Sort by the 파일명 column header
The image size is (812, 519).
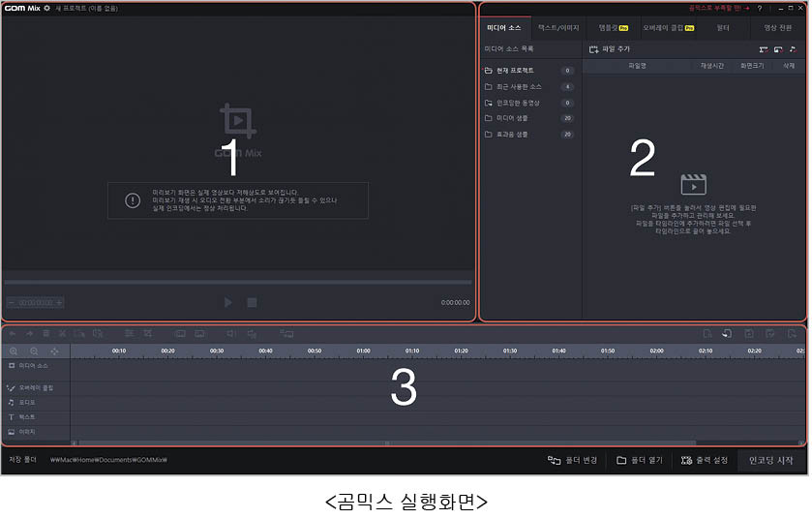639,66
